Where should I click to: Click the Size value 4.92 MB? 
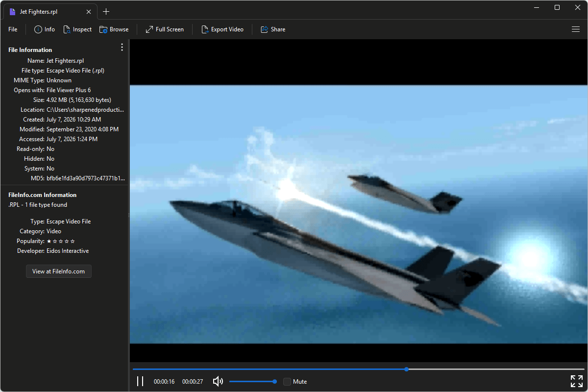coord(79,100)
